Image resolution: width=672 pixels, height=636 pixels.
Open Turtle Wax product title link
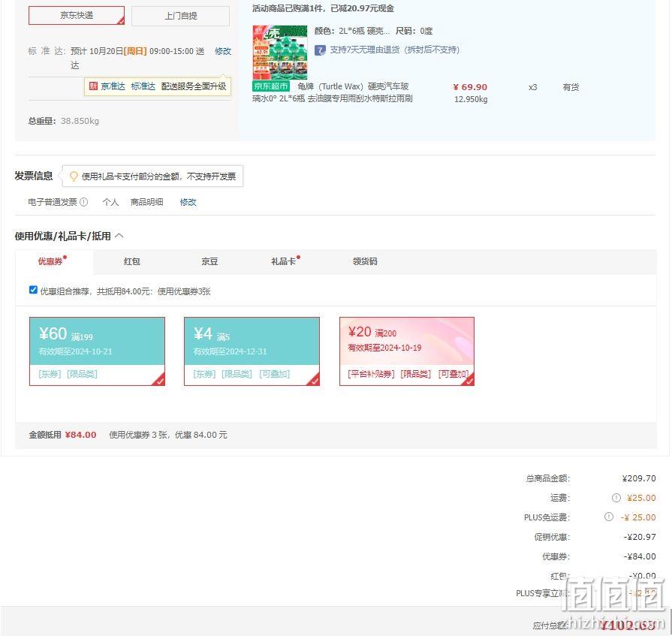(x=332, y=92)
